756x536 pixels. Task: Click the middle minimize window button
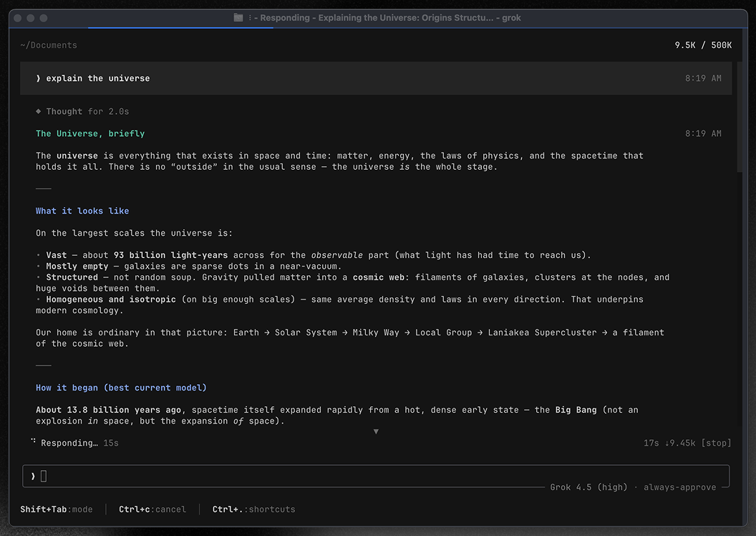[30, 18]
